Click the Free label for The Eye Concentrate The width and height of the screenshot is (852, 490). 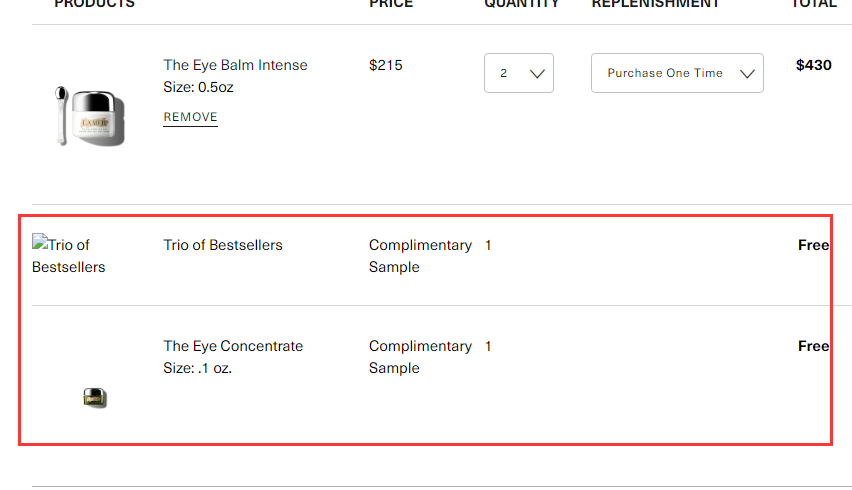(813, 346)
